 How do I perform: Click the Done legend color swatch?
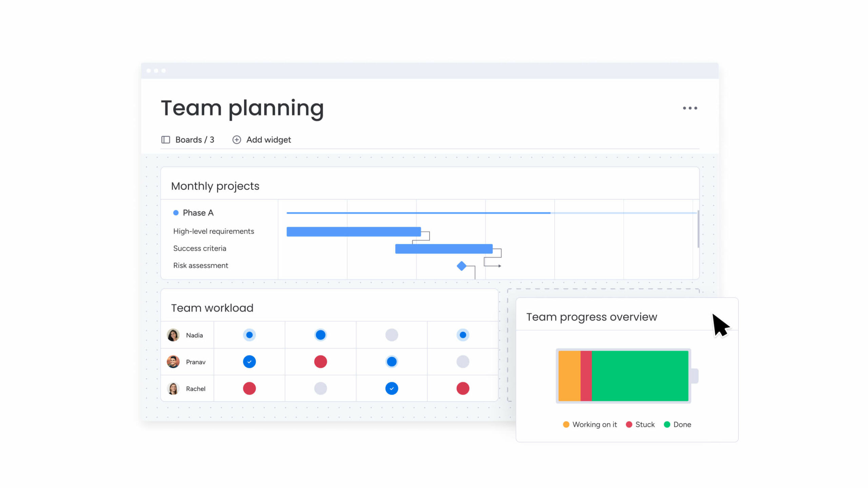(668, 424)
